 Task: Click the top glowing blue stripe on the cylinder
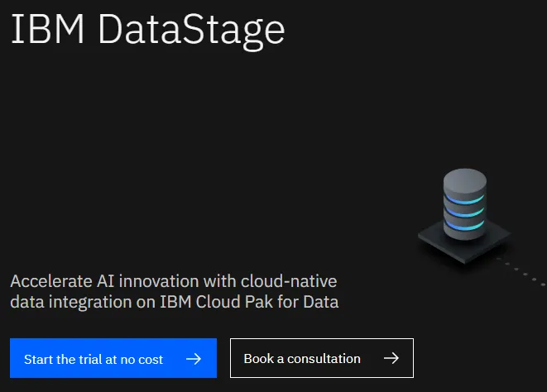pos(465,199)
